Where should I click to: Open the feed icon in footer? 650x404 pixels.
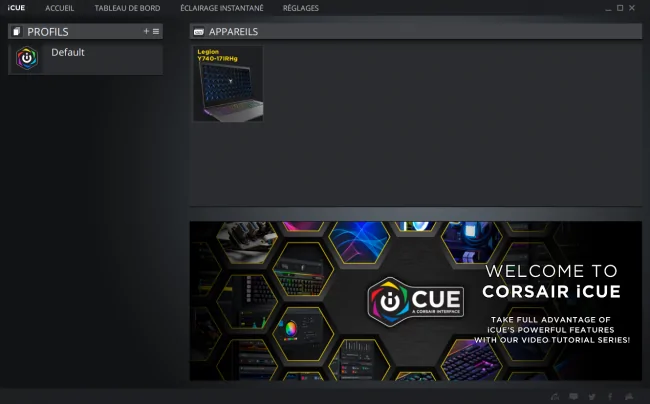[555, 397]
